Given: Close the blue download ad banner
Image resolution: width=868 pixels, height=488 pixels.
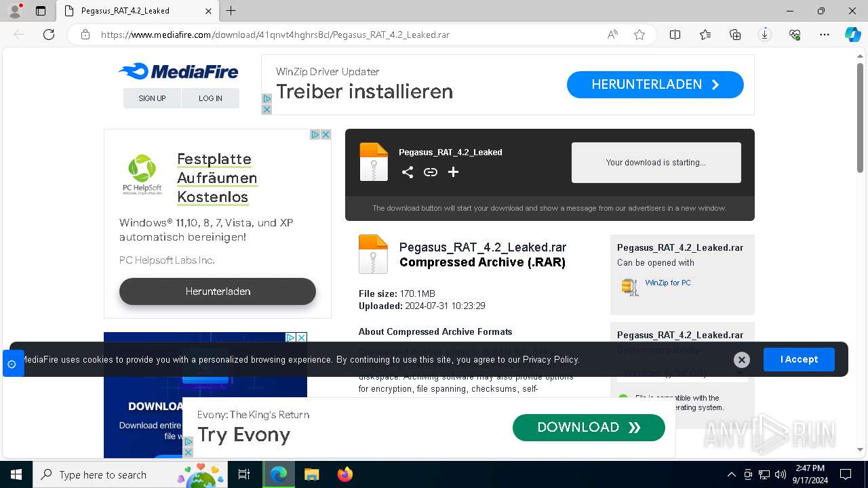Looking at the screenshot, I should (x=302, y=337).
